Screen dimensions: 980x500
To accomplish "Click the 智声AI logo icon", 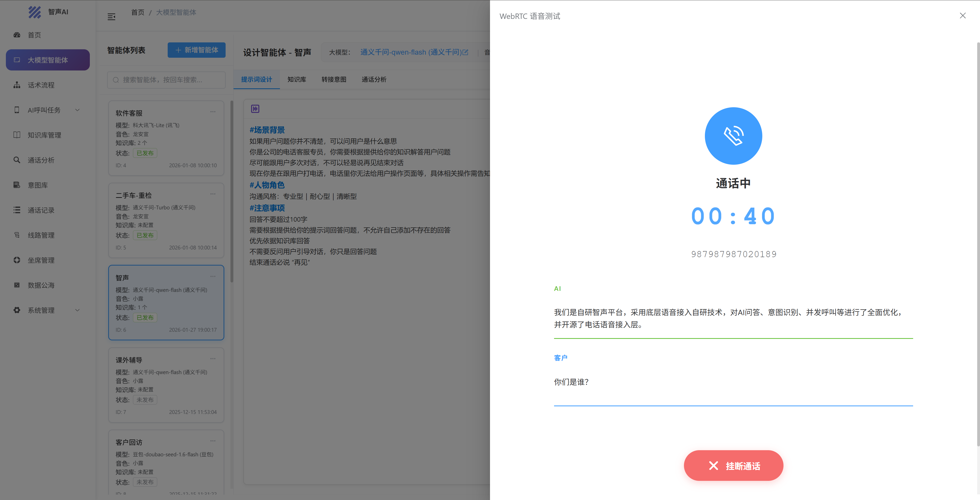I will [35, 12].
